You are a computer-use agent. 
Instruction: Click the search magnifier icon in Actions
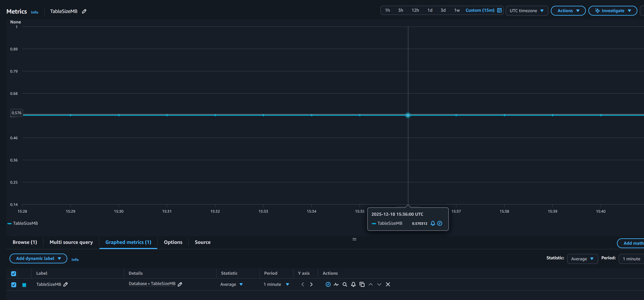coord(345,284)
